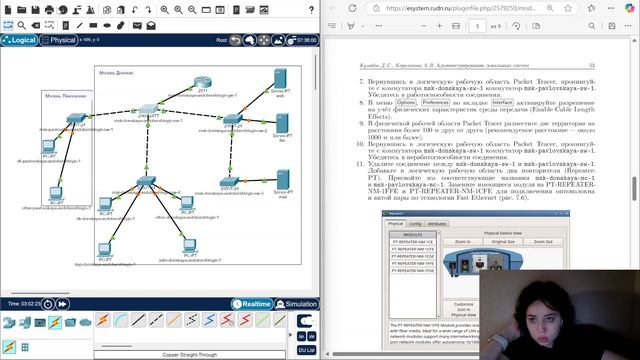Add a Simple PDU closed envelope
Image resolution: width=640 pixels, height=360 pixels.
[137, 25]
